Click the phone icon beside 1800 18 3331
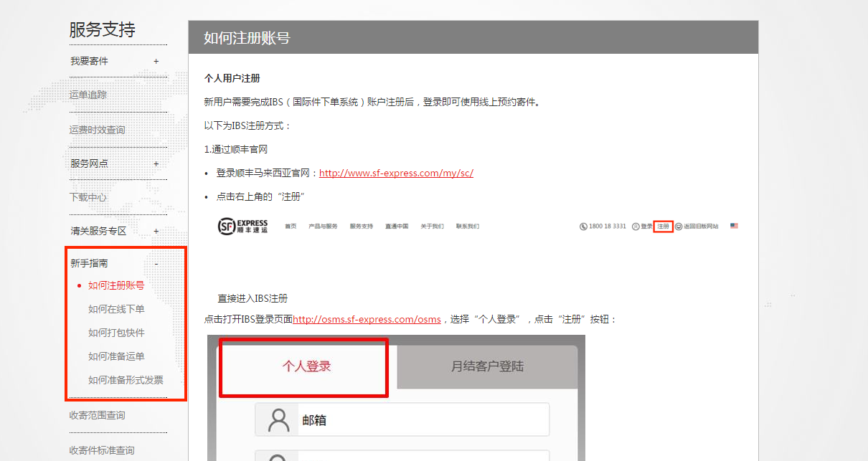The image size is (868, 461). tap(583, 226)
